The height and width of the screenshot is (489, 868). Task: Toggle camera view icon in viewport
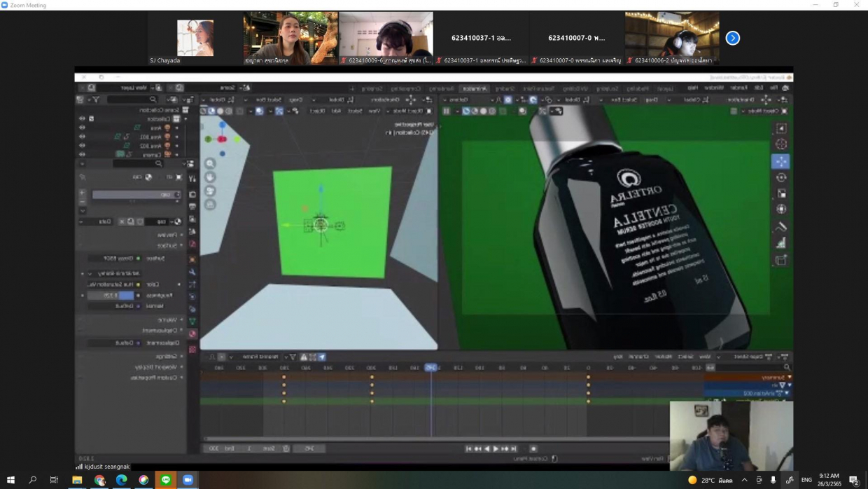point(210,191)
